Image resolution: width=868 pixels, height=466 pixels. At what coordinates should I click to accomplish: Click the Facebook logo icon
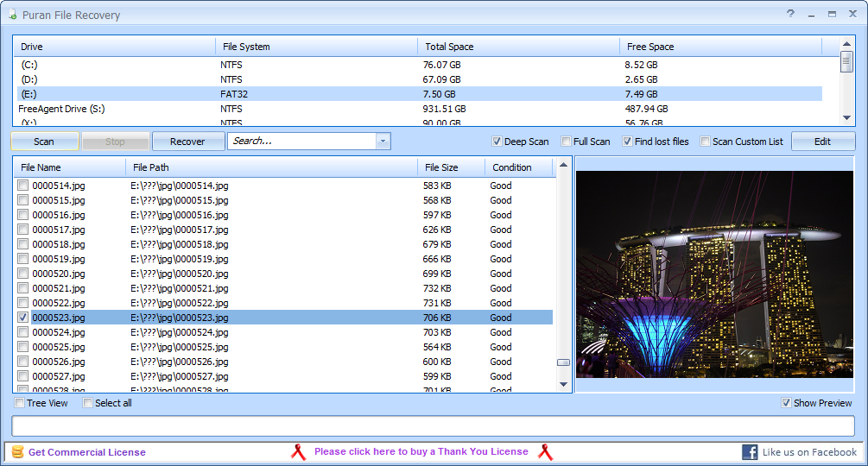coord(750,451)
